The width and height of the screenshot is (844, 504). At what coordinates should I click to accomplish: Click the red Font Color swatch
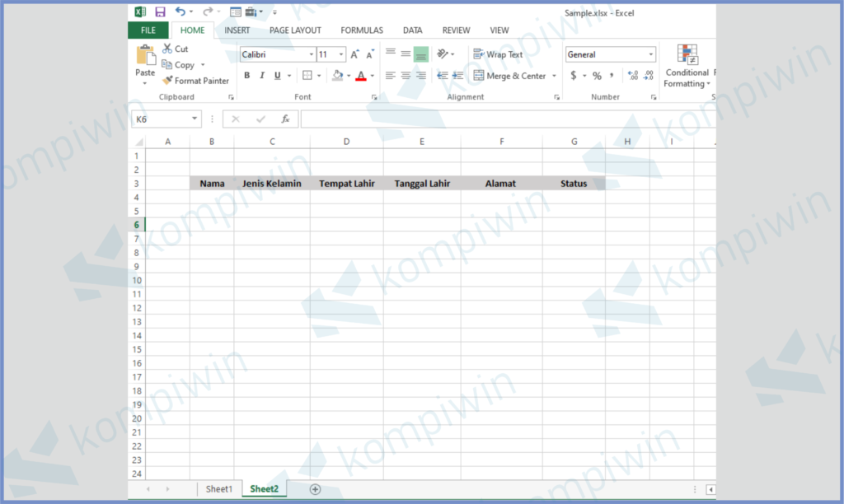coord(360,76)
